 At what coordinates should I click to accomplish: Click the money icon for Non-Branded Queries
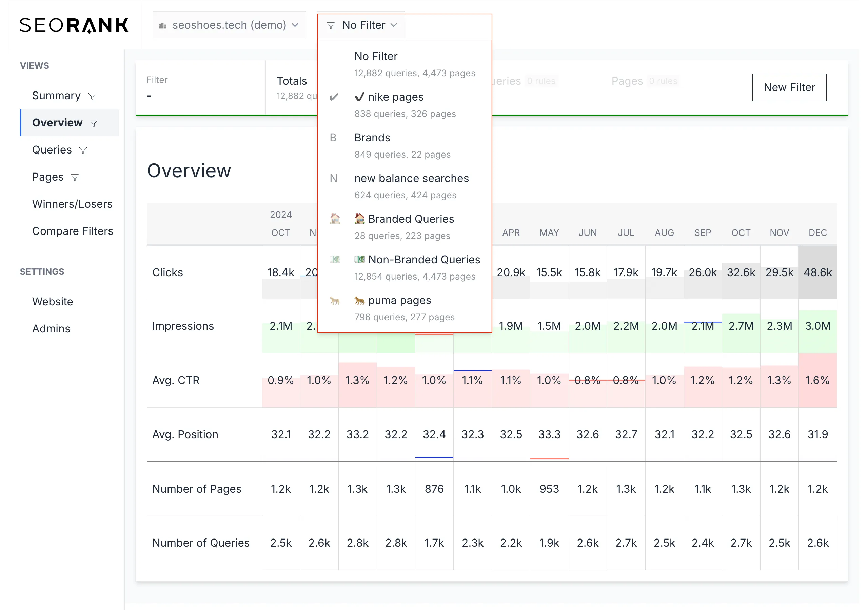[335, 260]
